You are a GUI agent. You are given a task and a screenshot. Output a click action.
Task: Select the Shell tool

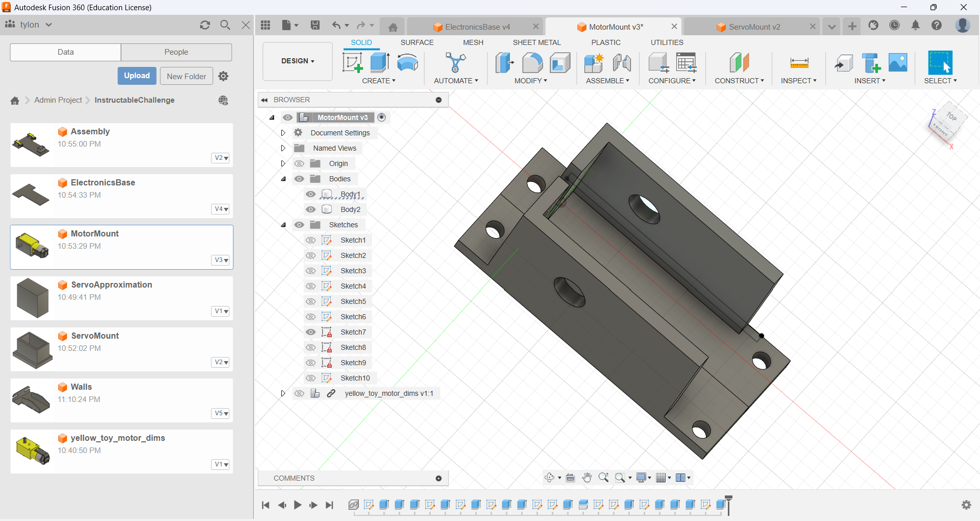[x=560, y=63]
